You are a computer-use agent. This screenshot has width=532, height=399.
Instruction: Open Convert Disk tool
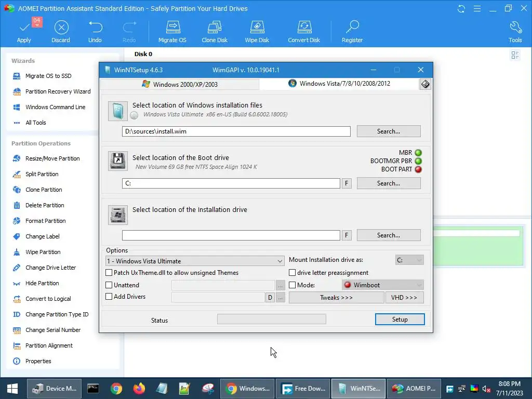click(304, 32)
